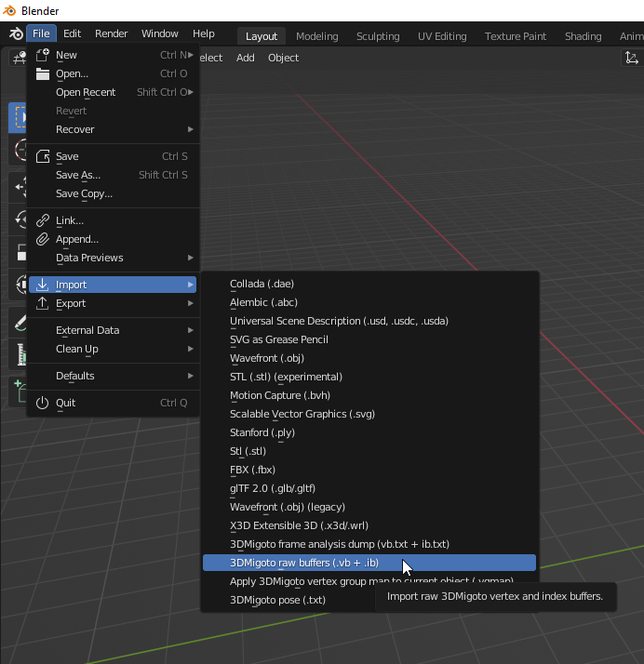Open the File menu
This screenshot has height=664, width=644.
[x=41, y=33]
